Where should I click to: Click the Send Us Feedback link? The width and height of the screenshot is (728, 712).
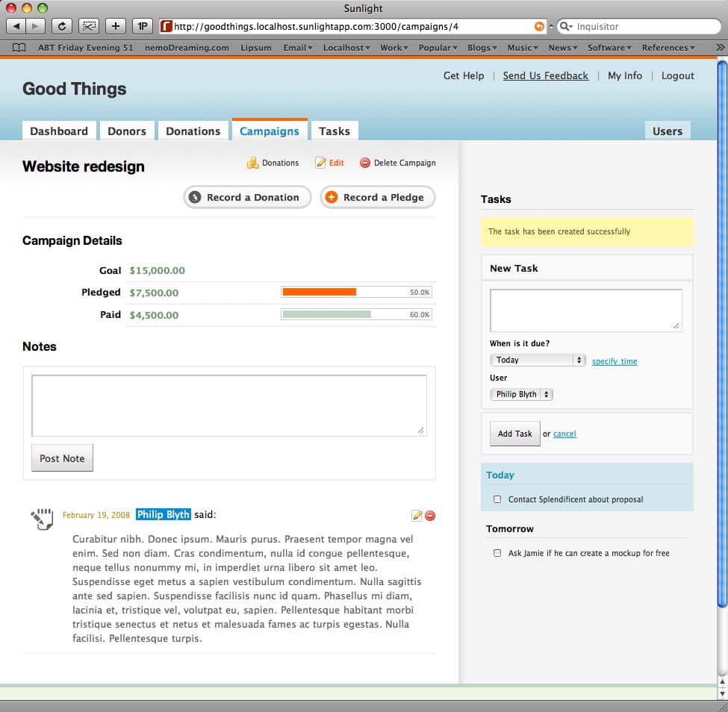point(545,75)
